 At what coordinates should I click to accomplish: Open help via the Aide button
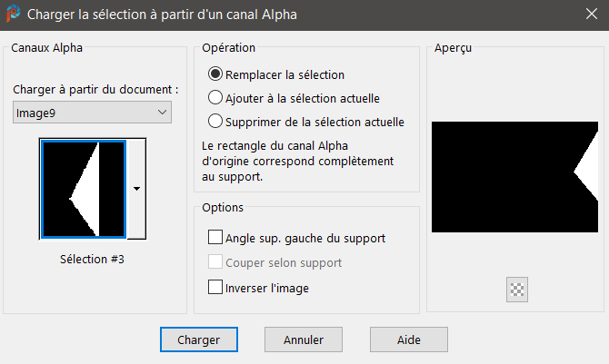pyautogui.click(x=409, y=339)
